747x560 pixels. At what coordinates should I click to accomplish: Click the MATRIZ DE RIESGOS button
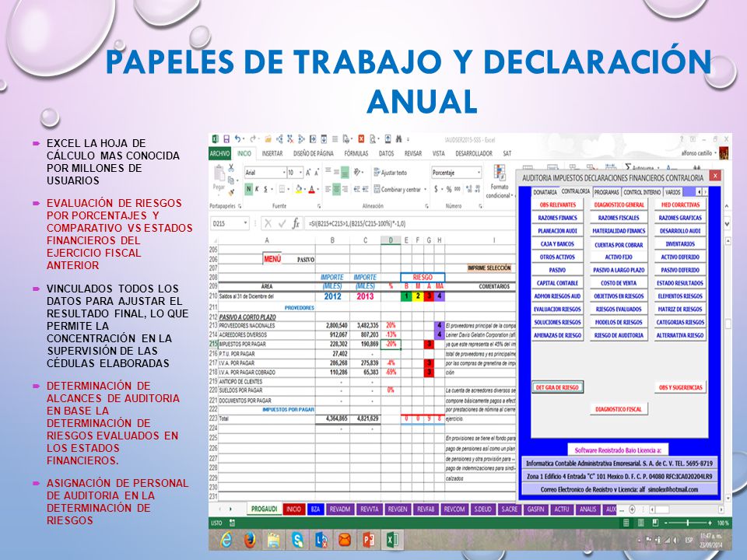pos(680,309)
